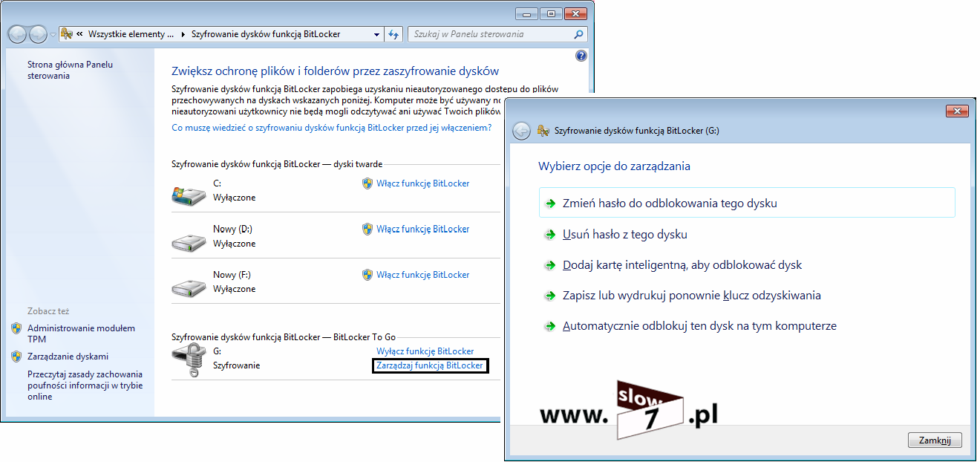Expand the « chevron in the address bar
Viewport: 980px width, 462px height.
79,34
